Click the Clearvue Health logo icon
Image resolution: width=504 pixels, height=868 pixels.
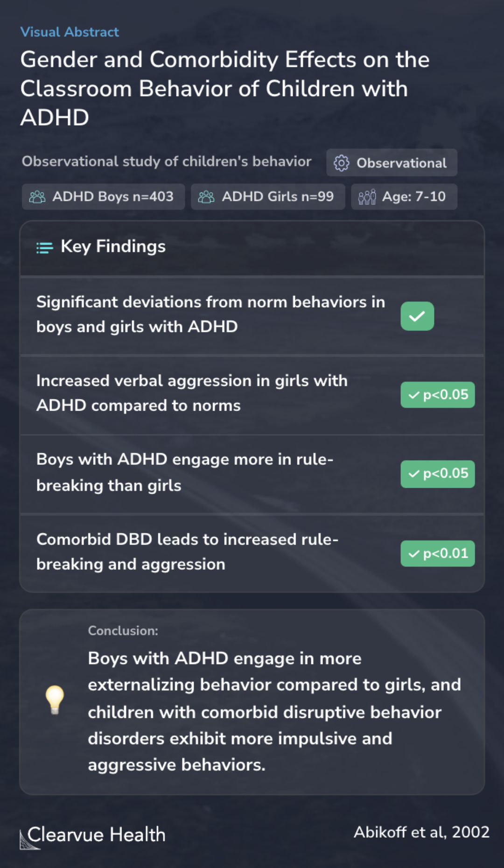29,839
